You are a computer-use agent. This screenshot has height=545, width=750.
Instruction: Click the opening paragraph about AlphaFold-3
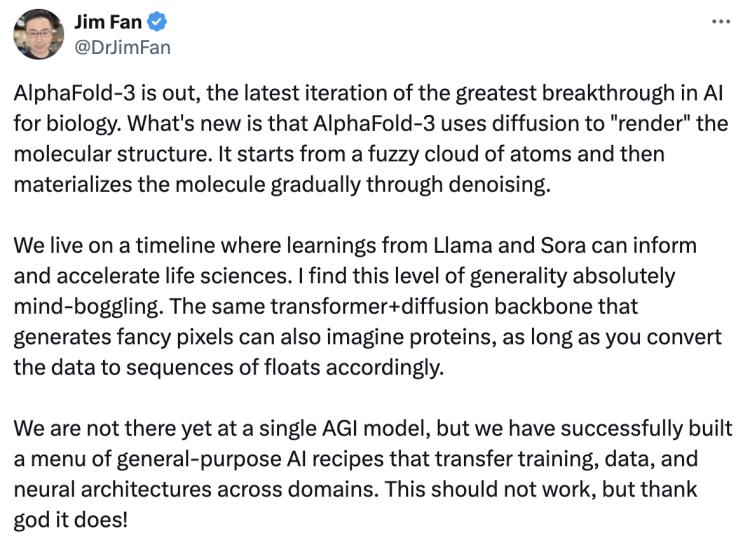pyautogui.click(x=370, y=139)
